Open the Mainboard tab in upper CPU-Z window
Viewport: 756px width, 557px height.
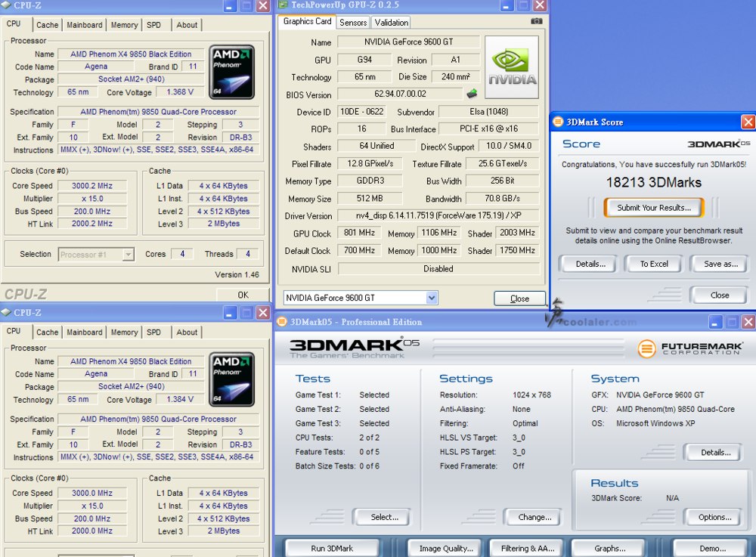85,25
